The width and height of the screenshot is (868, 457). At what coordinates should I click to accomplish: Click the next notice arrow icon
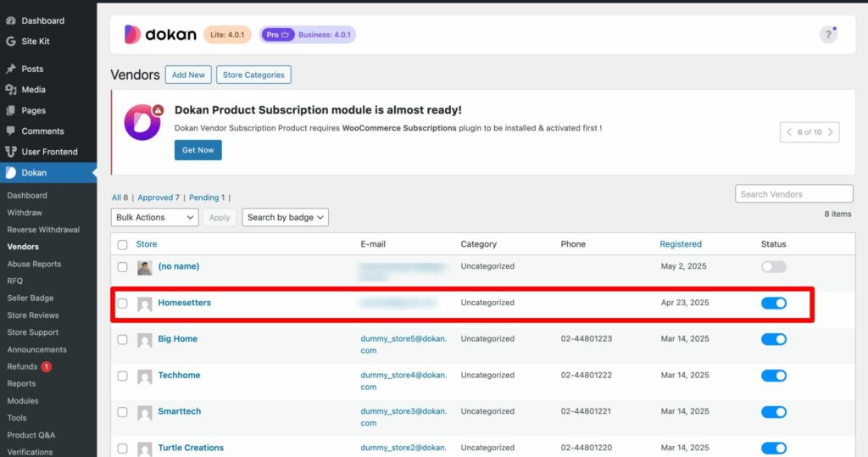(831, 132)
